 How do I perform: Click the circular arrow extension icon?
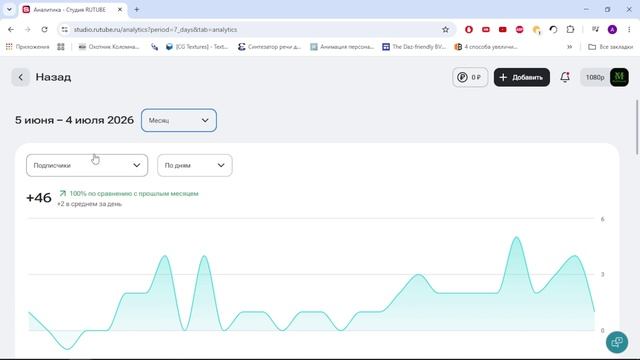[553, 29]
